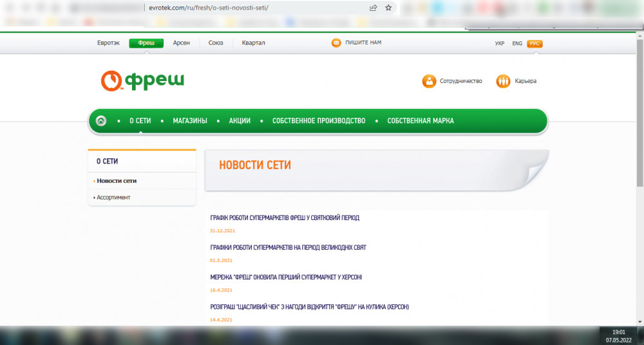Viewport: 644px width, 345px height.
Task: Click the green home icon in navigation bar
Action: [101, 121]
